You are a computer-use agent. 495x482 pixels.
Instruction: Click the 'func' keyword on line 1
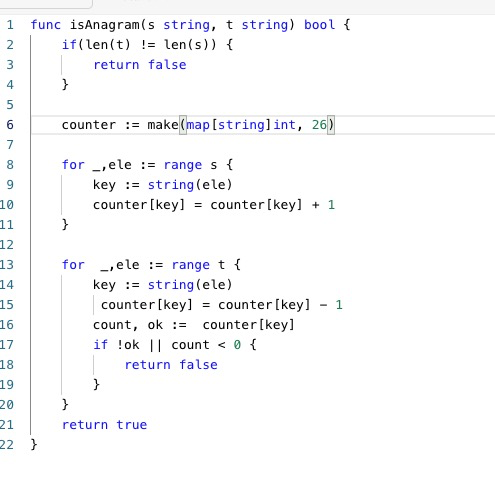pos(46,25)
